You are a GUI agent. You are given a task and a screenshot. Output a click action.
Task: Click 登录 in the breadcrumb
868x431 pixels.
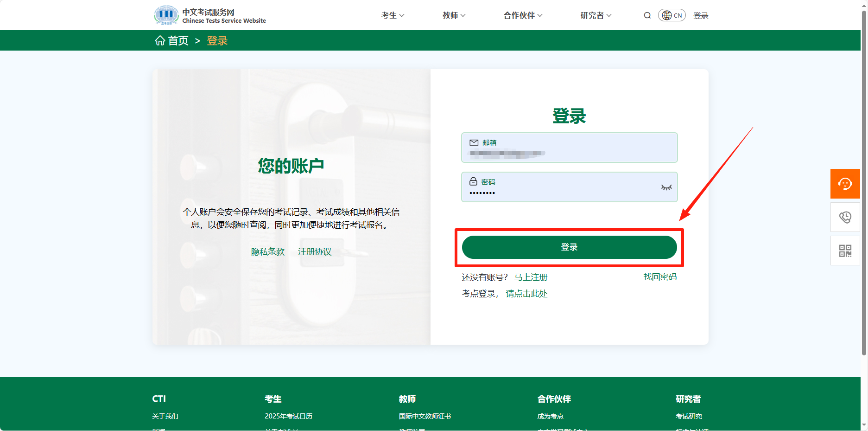tap(217, 41)
